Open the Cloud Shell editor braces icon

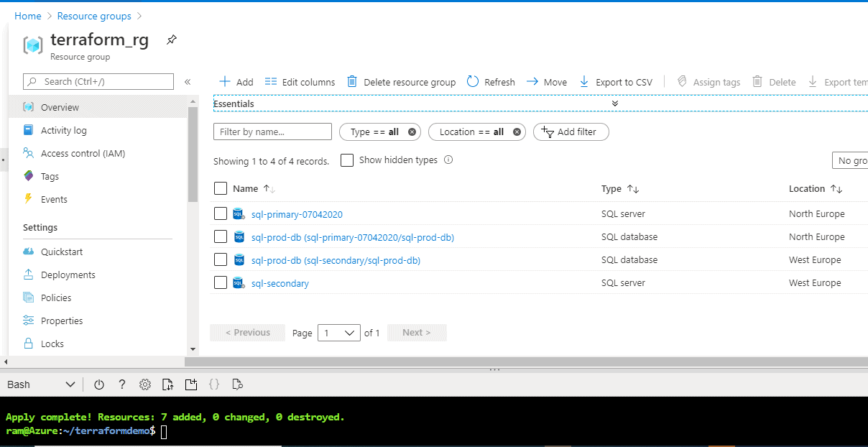tap(214, 384)
